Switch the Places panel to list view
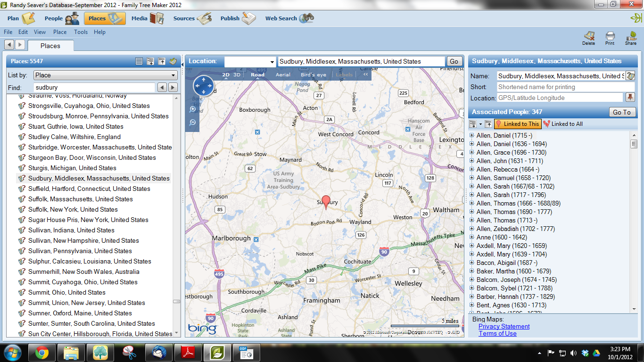The width and height of the screenshot is (644, 362). pyautogui.click(x=139, y=61)
